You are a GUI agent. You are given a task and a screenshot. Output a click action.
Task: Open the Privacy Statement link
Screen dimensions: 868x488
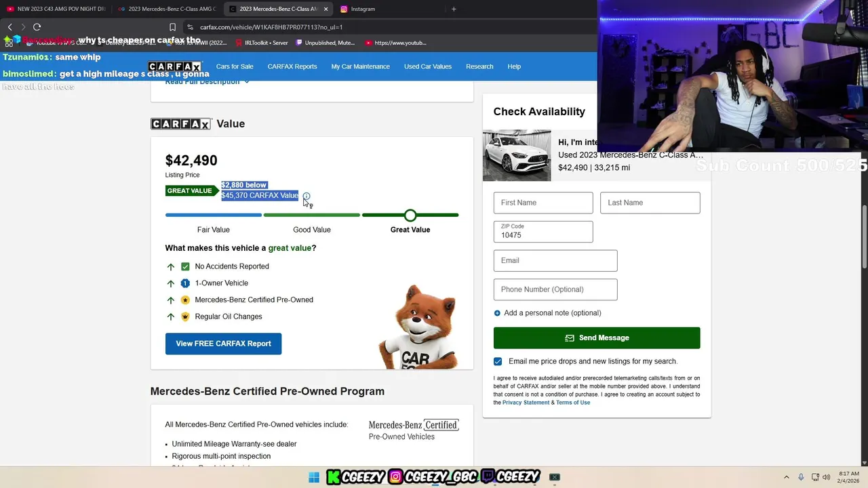coord(526,403)
